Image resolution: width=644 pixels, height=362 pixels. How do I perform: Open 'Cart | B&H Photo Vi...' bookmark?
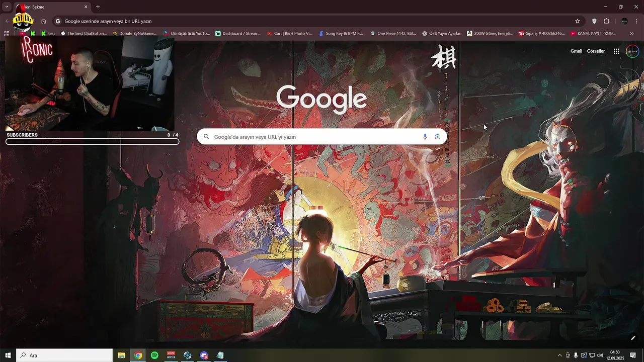pyautogui.click(x=290, y=33)
